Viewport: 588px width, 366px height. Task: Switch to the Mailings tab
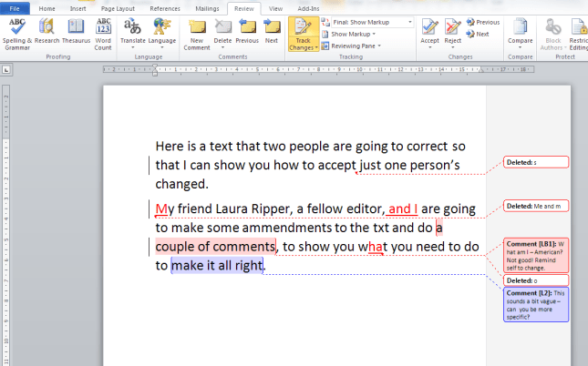206,8
